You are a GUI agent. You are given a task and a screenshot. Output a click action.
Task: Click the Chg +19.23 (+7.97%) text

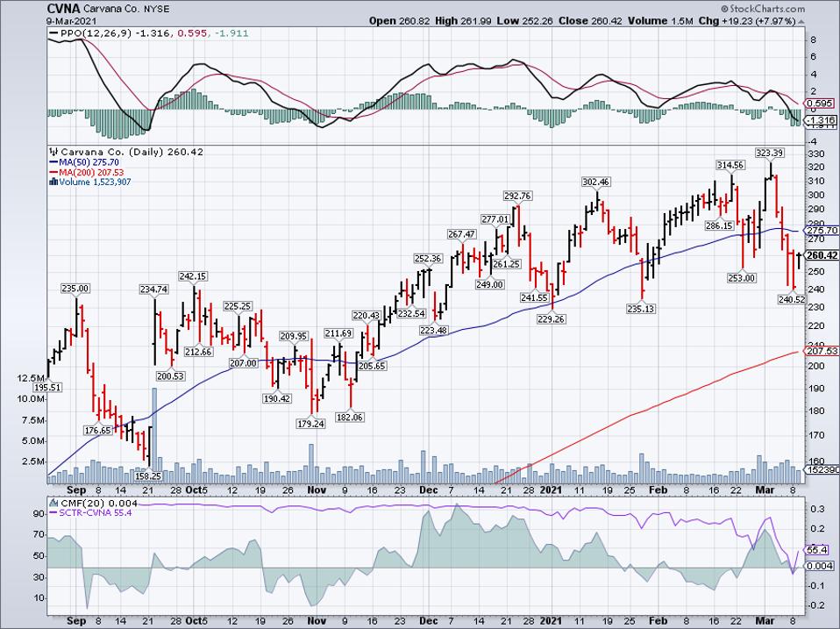[x=746, y=21]
